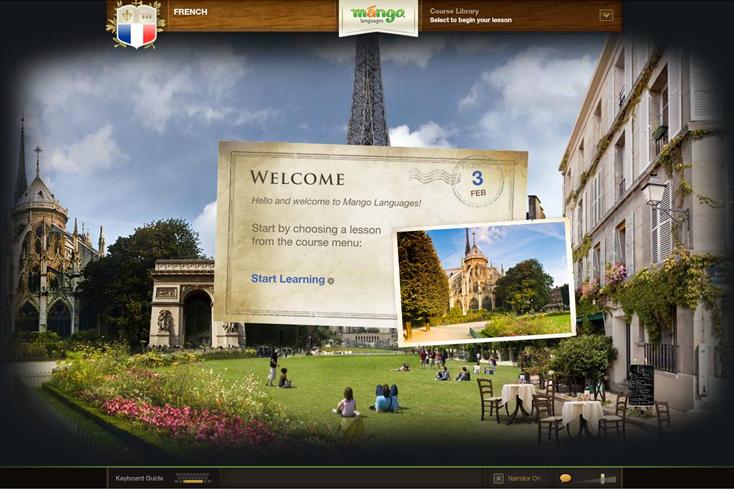Click 'Select to begin your lesson' text
This screenshot has height=489, width=734.
470,20
